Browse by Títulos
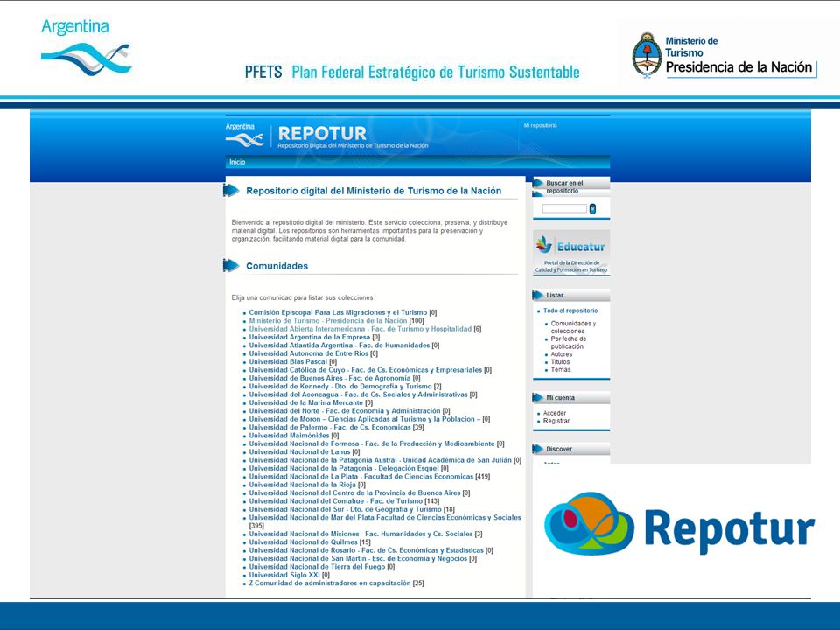The image size is (840, 630). [x=560, y=361]
